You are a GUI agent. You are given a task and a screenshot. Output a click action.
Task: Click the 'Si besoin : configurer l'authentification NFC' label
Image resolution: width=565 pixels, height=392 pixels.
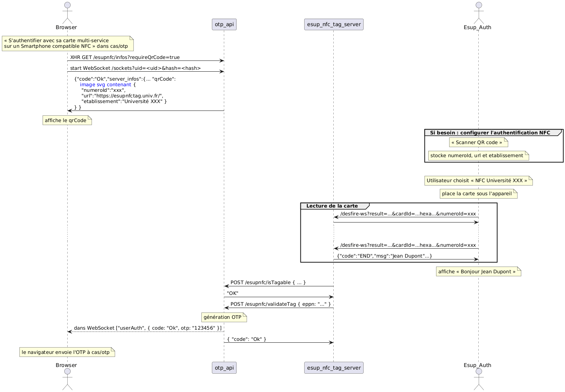click(490, 133)
